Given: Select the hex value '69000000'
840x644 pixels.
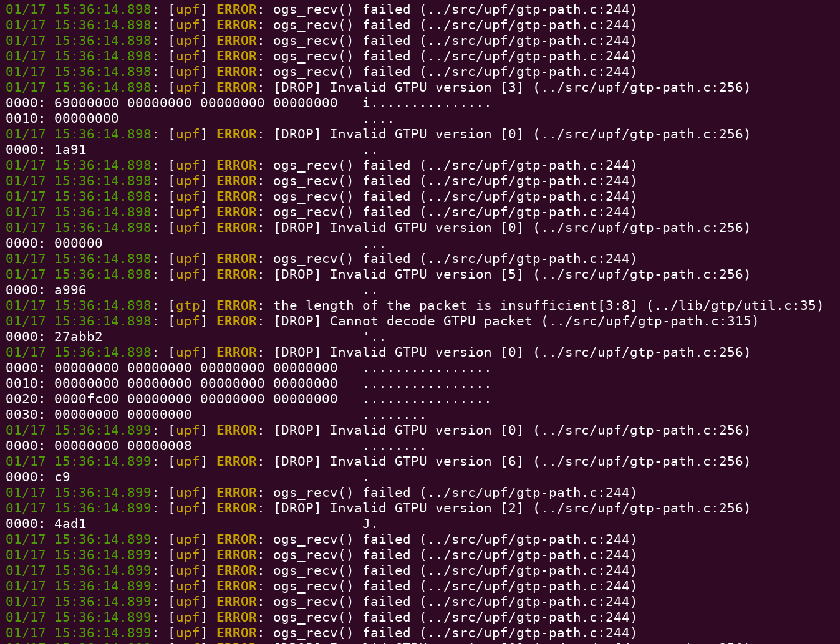Looking at the screenshot, I should pos(87,103).
